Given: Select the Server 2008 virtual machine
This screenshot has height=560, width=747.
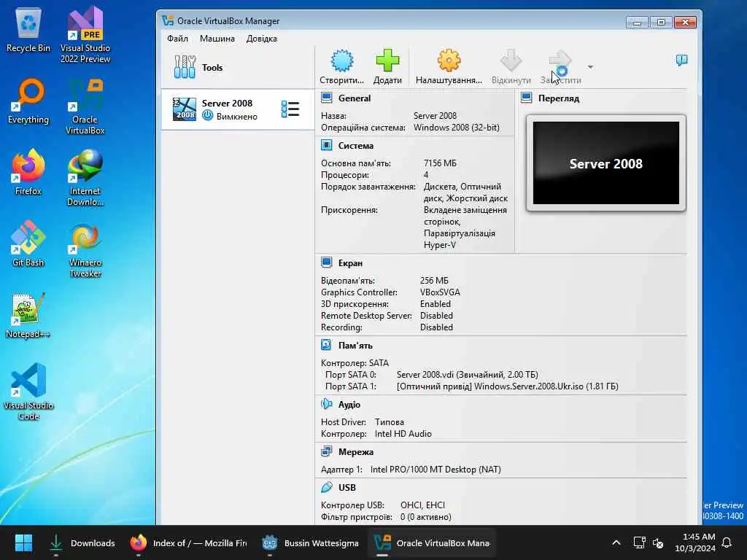Looking at the screenshot, I should coord(238,109).
